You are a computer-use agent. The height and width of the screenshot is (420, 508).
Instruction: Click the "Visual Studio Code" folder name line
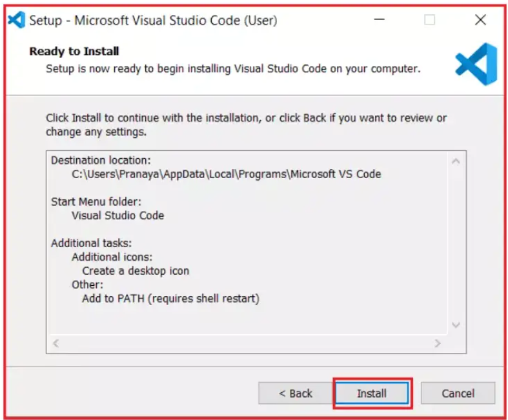click(118, 215)
